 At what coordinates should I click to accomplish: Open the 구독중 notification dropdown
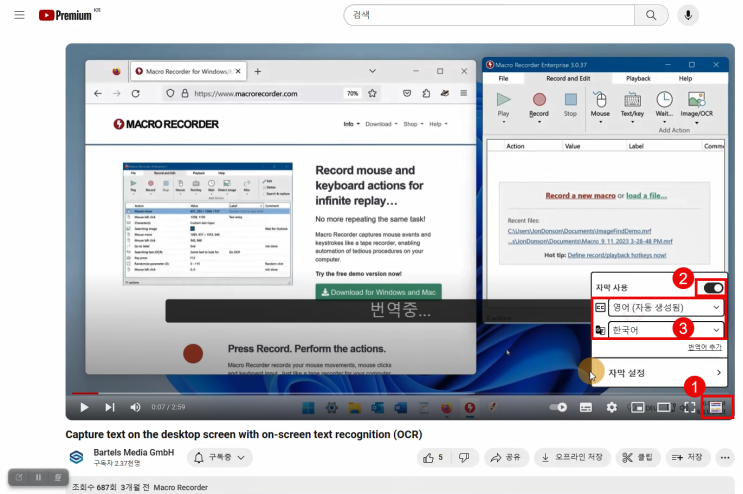pos(220,458)
